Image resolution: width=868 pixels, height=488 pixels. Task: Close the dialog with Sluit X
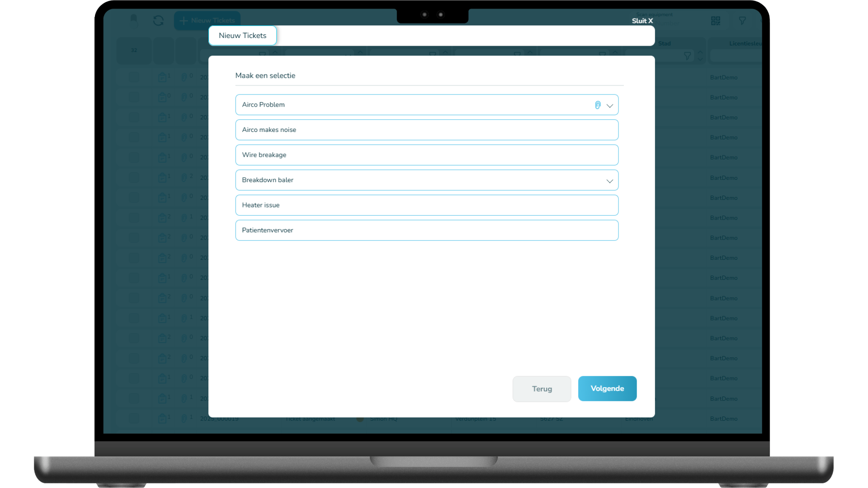pos(642,21)
